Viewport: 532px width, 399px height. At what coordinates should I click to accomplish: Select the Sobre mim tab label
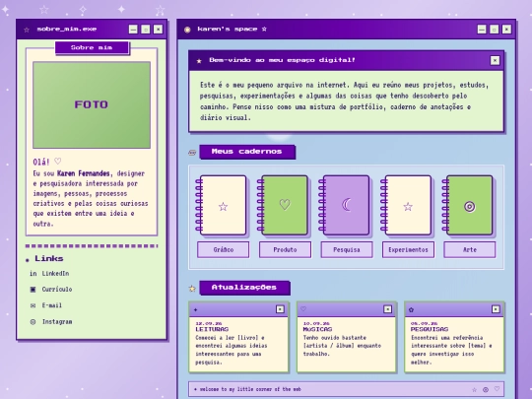(92, 48)
